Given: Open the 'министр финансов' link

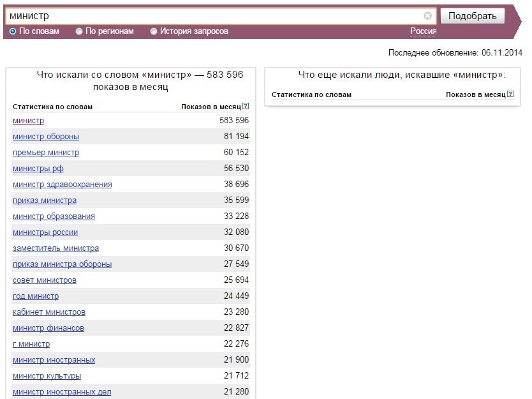Looking at the screenshot, I should [x=48, y=328].
